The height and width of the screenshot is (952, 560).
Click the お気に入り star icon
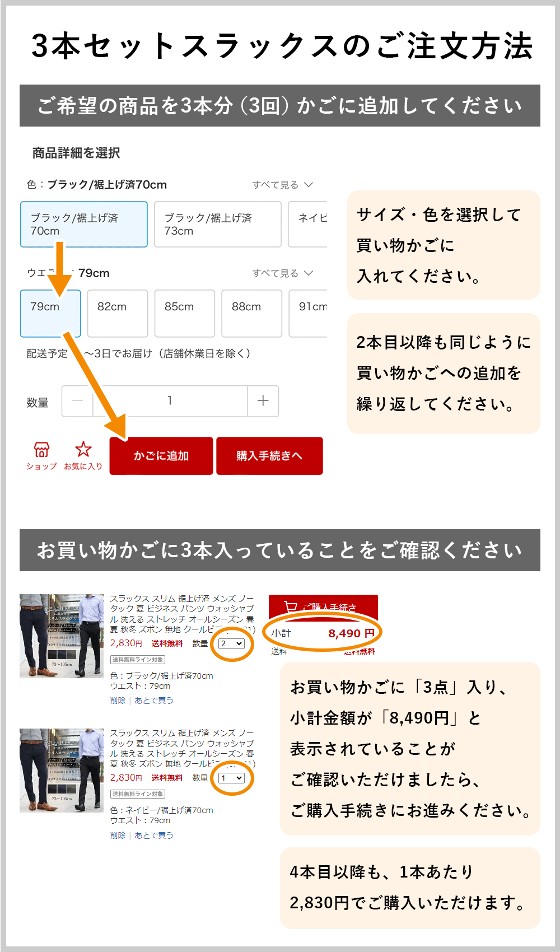click(83, 449)
